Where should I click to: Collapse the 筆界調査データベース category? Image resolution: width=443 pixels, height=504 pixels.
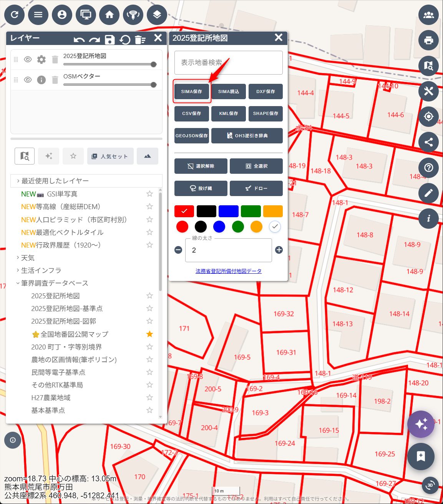click(x=54, y=283)
